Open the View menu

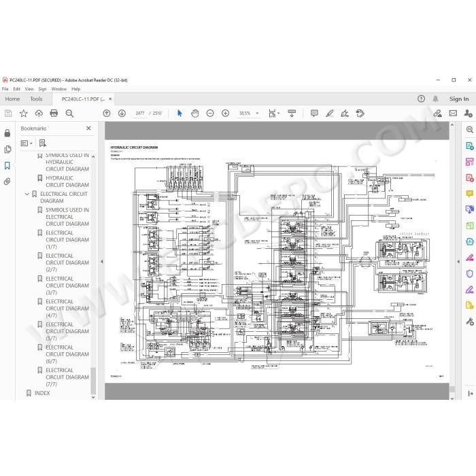tap(29, 89)
